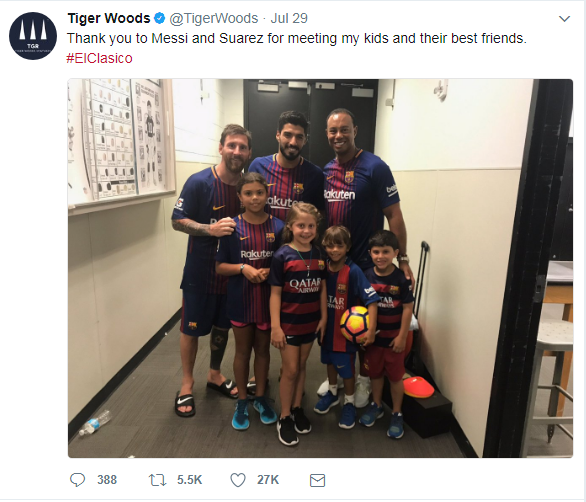Send tweet via envelope message icon
This screenshot has width=586, height=502.
click(318, 480)
